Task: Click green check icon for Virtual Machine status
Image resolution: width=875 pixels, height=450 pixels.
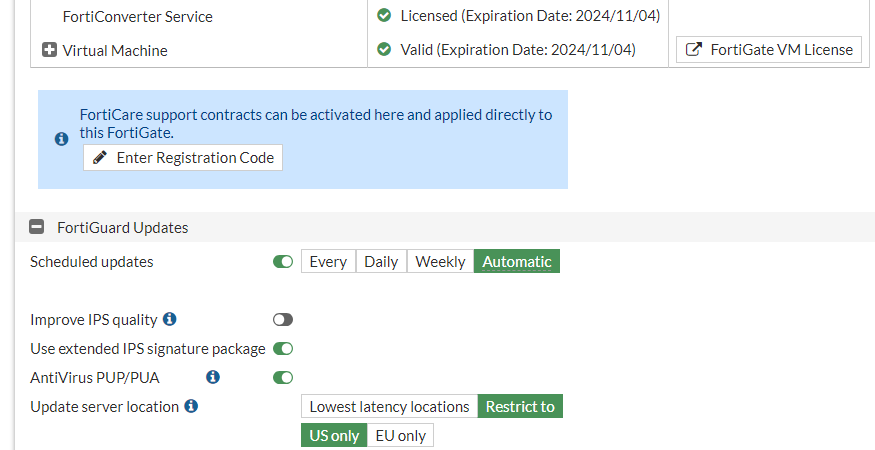Action: point(384,49)
